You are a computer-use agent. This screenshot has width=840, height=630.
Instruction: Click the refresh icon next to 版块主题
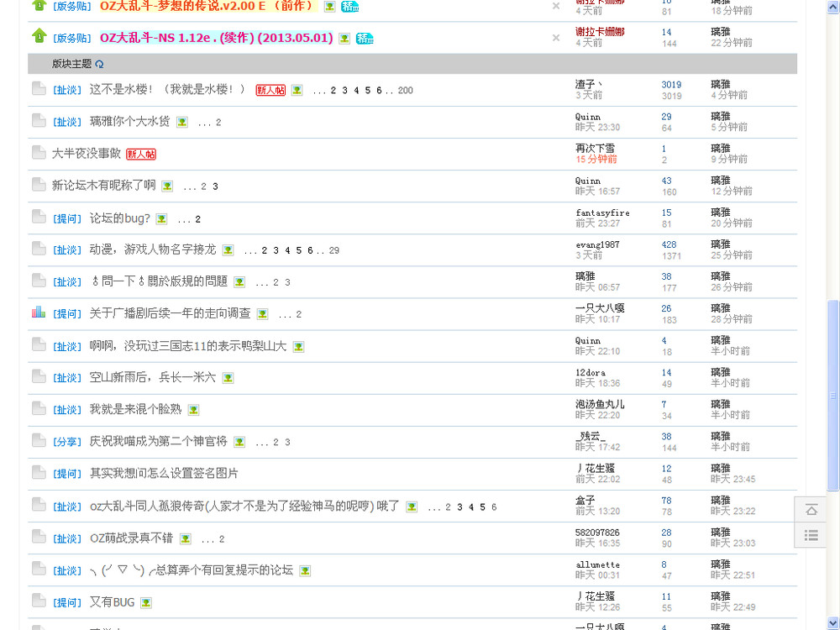(99, 65)
